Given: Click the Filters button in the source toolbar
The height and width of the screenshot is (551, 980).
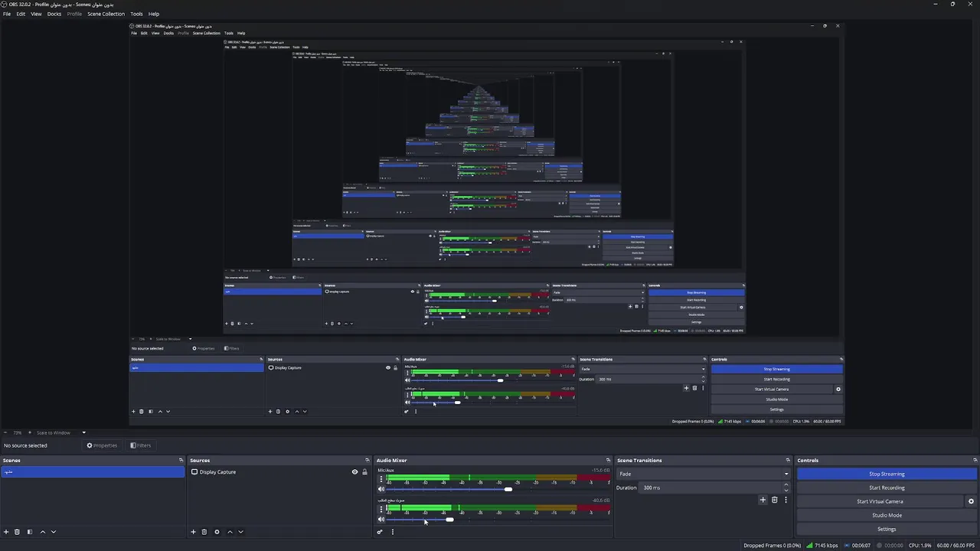Looking at the screenshot, I should tap(141, 445).
